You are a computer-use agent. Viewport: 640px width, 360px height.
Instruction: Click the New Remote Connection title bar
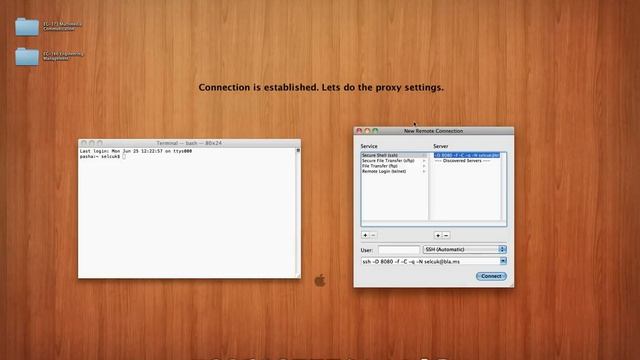coord(433,131)
